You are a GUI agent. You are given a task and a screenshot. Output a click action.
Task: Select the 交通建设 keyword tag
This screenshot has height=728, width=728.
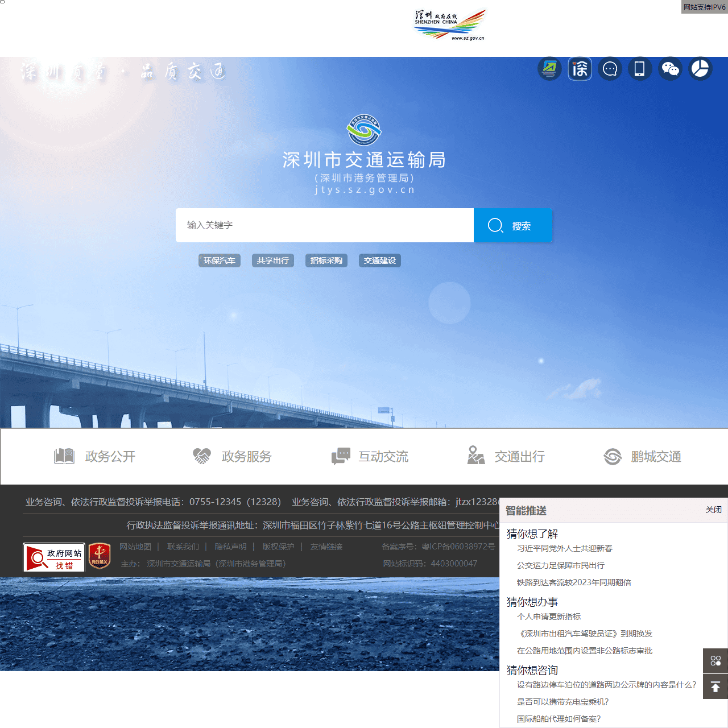(380, 260)
